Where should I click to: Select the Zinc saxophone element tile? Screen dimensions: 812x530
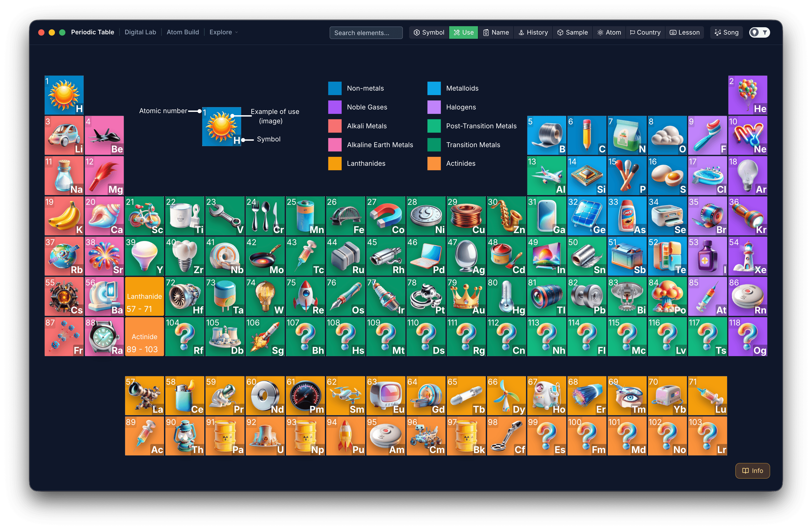click(506, 216)
